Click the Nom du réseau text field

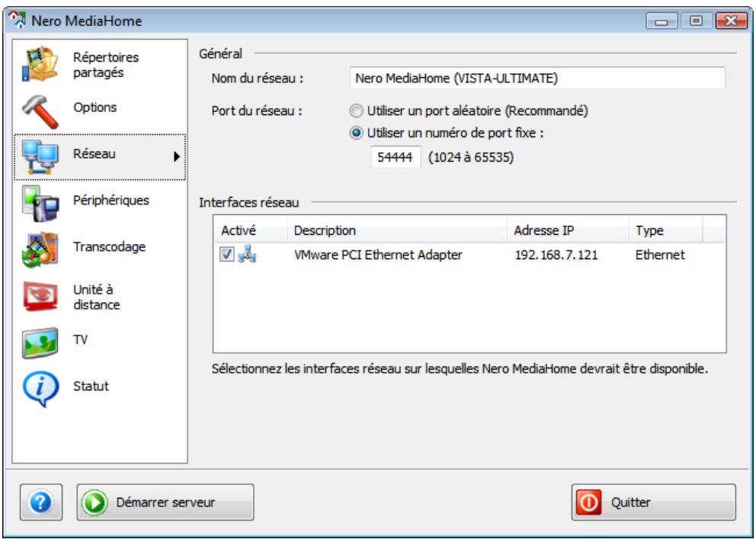[537, 79]
